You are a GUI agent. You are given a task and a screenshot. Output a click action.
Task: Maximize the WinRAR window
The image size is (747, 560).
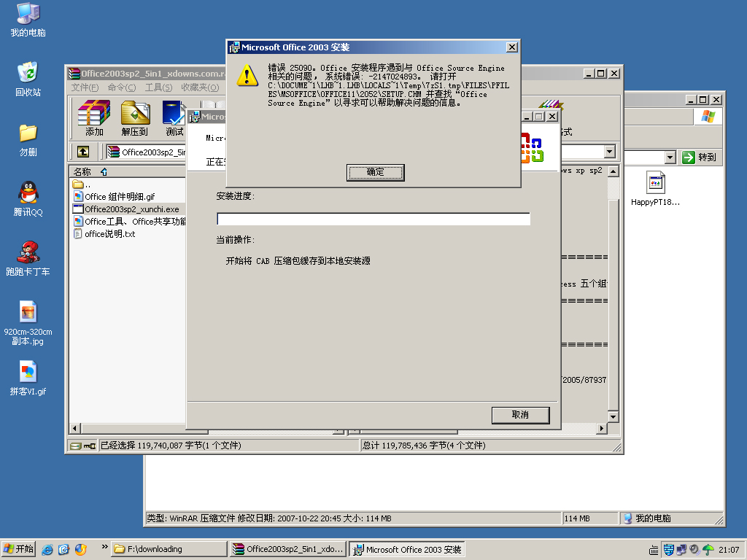(x=601, y=74)
